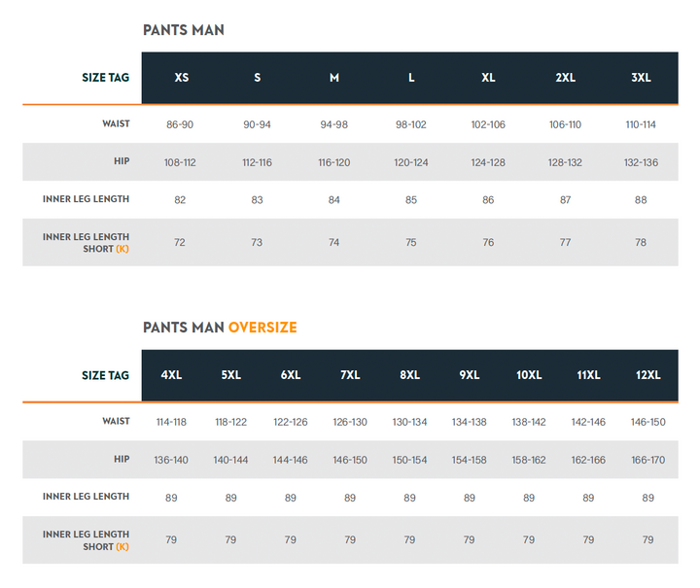700x588 pixels.
Task: Click waist value 98-102 for size L
Action: pos(411,124)
